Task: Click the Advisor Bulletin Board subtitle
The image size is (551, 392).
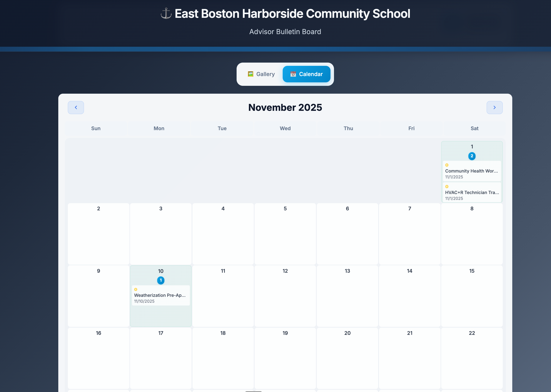Action: [285, 32]
